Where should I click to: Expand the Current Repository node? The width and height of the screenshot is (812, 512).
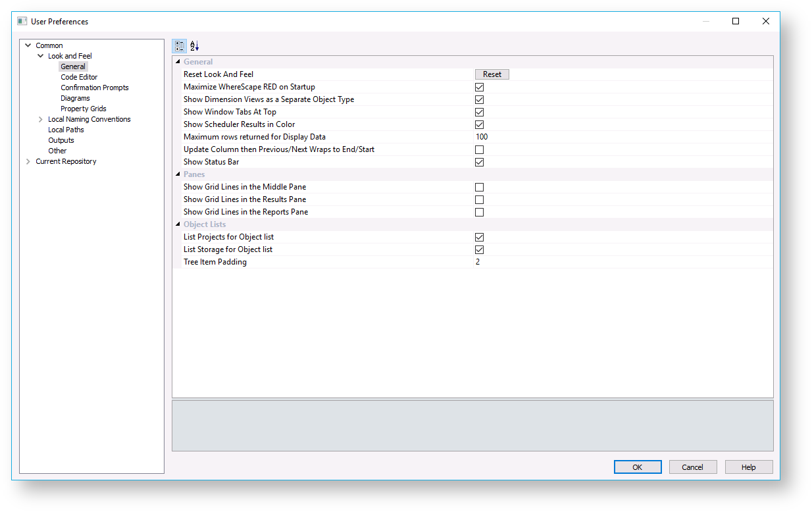click(28, 161)
